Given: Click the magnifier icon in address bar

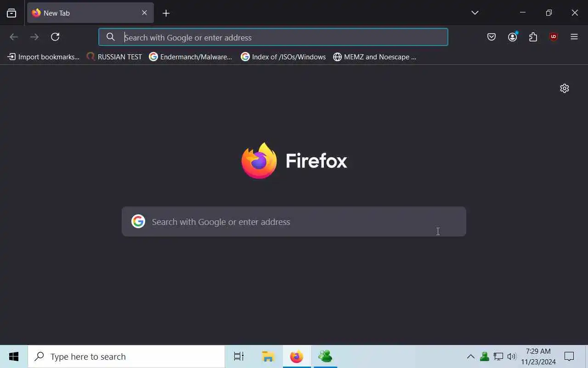Looking at the screenshot, I should point(111,37).
